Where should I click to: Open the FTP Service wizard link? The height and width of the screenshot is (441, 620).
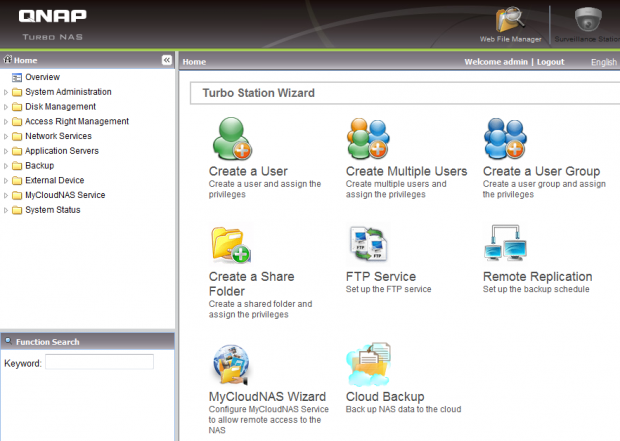pyautogui.click(x=381, y=276)
